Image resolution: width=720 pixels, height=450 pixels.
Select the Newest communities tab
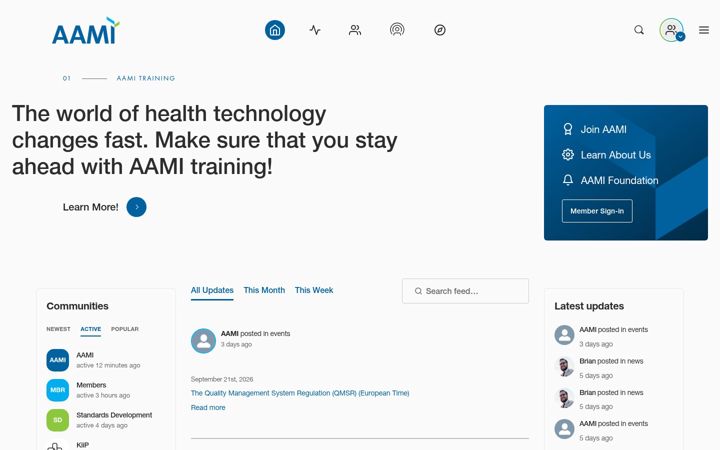pos(58,329)
